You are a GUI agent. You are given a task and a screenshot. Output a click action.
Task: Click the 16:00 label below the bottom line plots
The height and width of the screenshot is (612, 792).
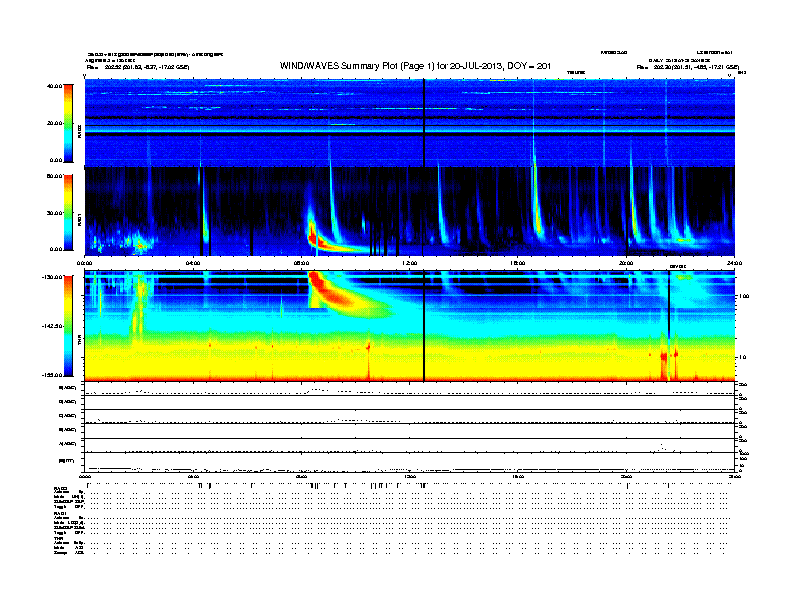click(x=518, y=476)
